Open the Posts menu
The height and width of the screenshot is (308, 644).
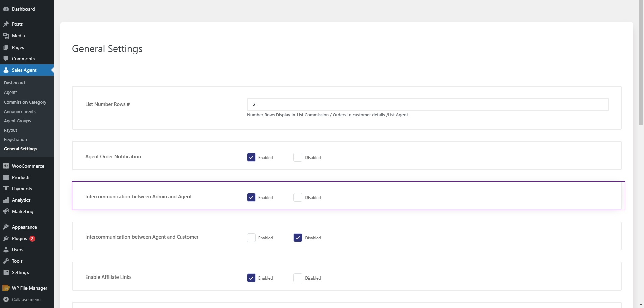click(x=27, y=24)
